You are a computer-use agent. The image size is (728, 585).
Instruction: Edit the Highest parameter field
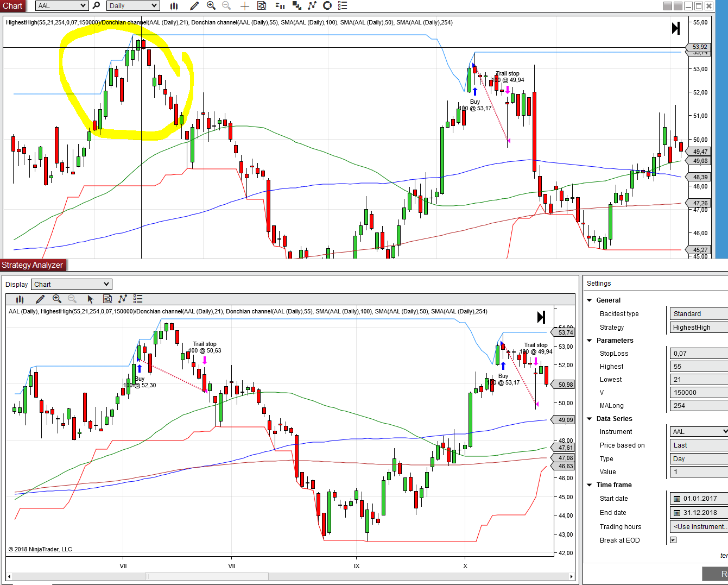[699, 366]
